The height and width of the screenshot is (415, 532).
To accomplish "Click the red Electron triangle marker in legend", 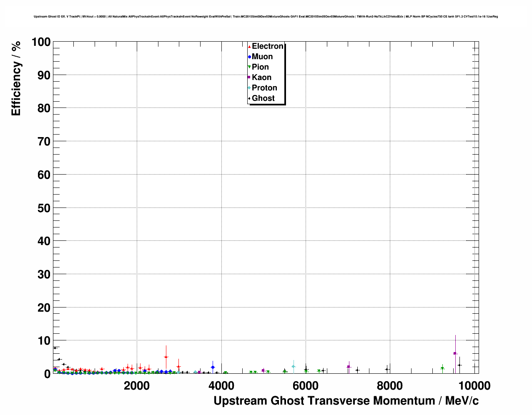I will click(x=249, y=46).
